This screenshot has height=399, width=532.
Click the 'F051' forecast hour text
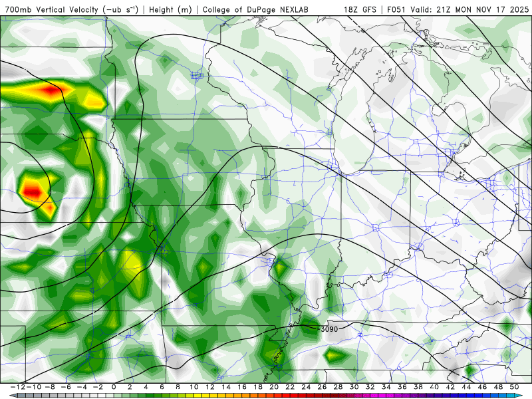click(x=397, y=9)
